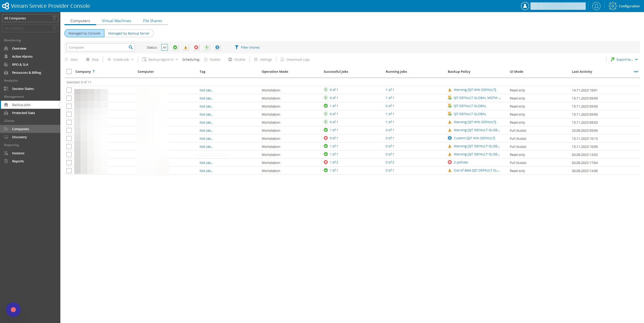Viewport: 644px width, 323px height.
Task: Filter status by yellow warning icon
Action: pyautogui.click(x=186, y=47)
